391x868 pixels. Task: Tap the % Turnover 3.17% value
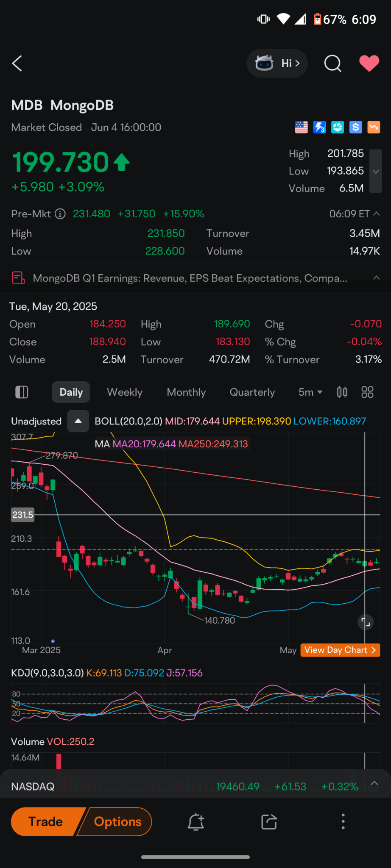(x=369, y=360)
